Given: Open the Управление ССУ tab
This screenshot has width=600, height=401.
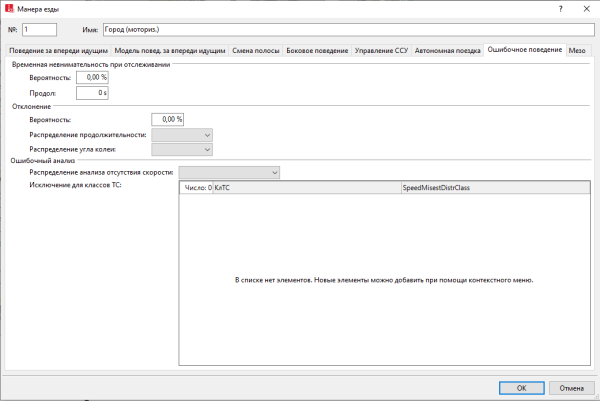Looking at the screenshot, I should click(382, 50).
